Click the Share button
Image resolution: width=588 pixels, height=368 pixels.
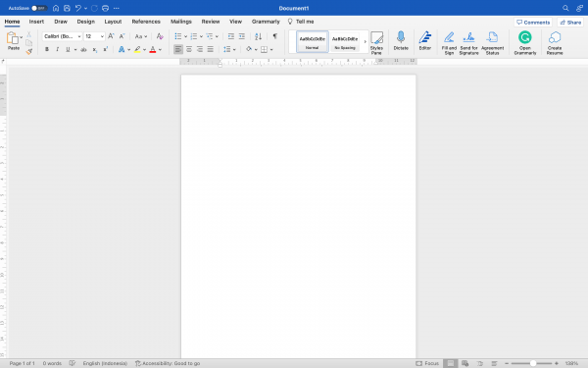pos(570,23)
